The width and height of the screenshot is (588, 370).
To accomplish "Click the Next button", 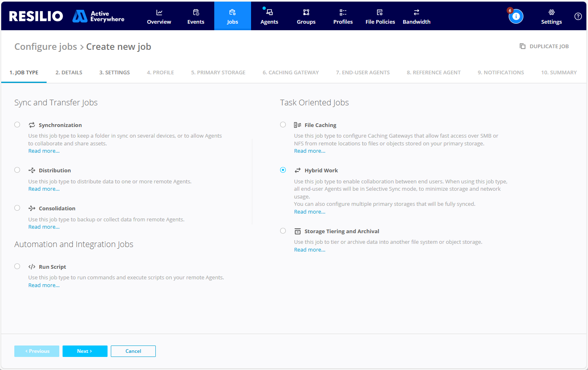I will (85, 351).
